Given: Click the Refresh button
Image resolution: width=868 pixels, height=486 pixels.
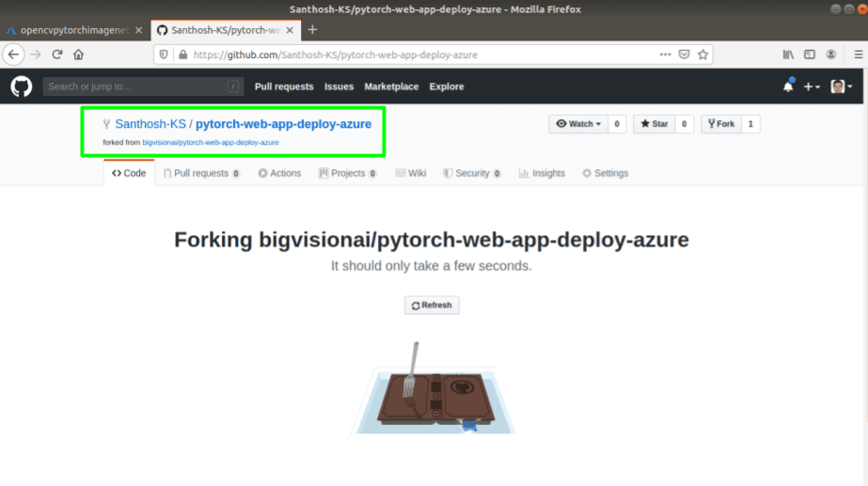Looking at the screenshot, I should [432, 305].
